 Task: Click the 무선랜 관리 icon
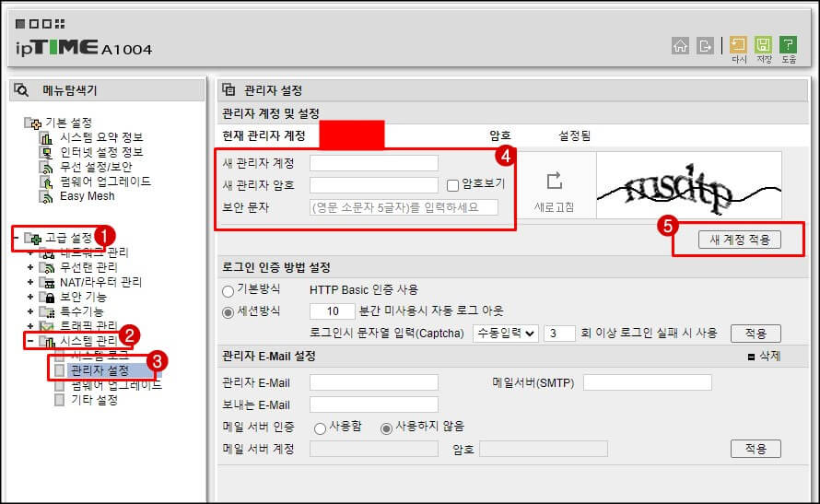click(47, 268)
